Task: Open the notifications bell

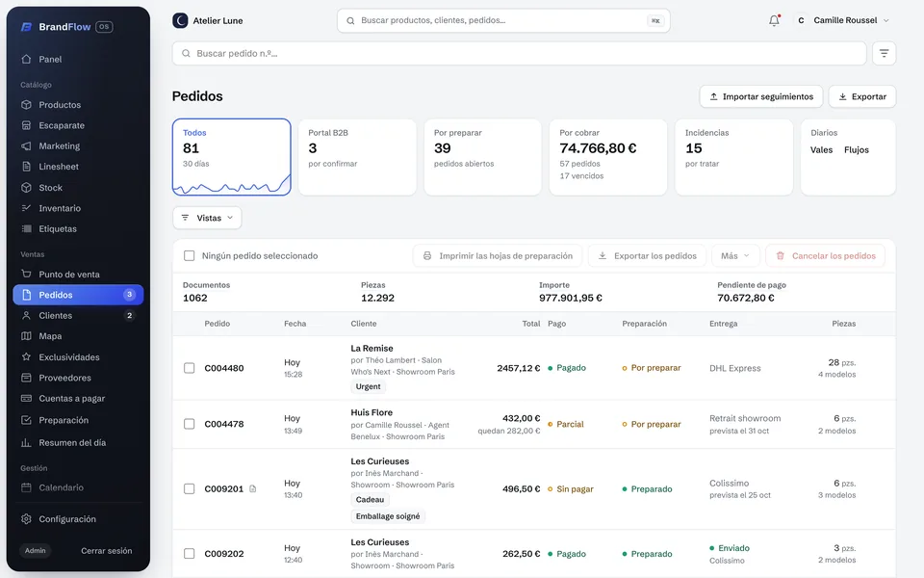Action: pos(774,20)
